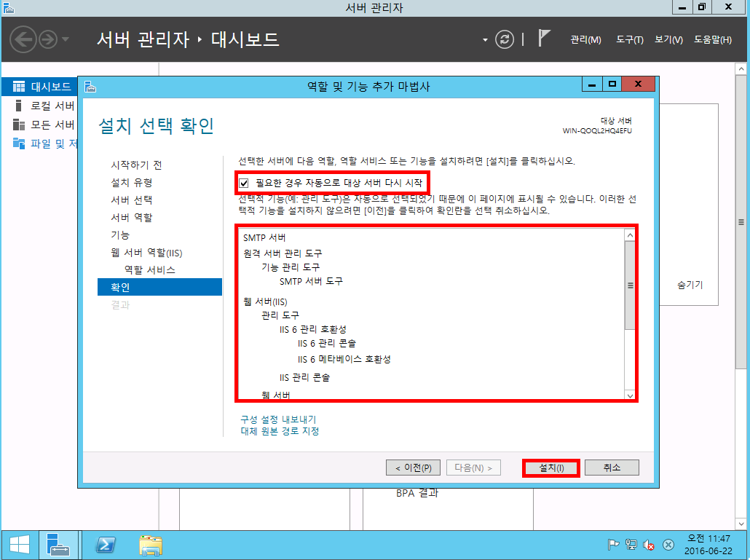Open the 보기(V) menu

point(668,40)
